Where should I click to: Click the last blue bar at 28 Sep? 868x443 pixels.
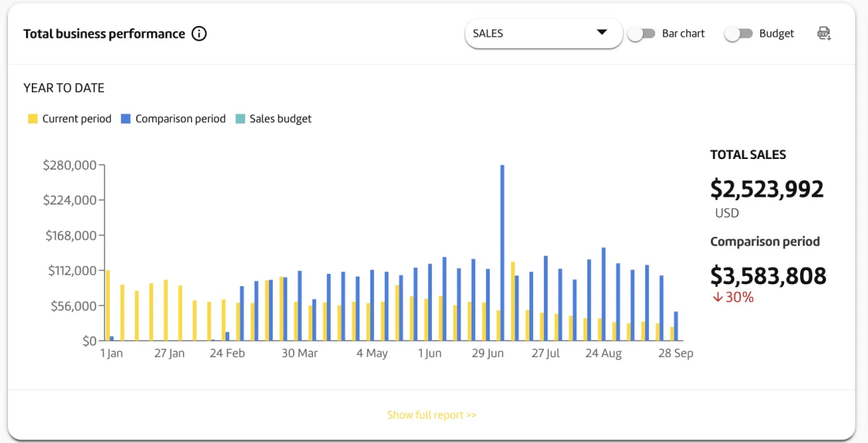pos(676,326)
